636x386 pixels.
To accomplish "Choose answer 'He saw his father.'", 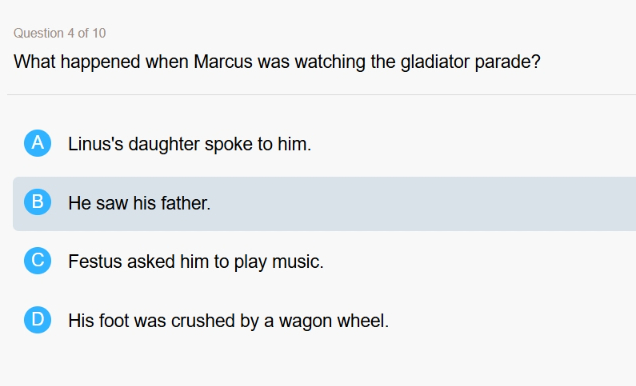I will tap(139, 203).
